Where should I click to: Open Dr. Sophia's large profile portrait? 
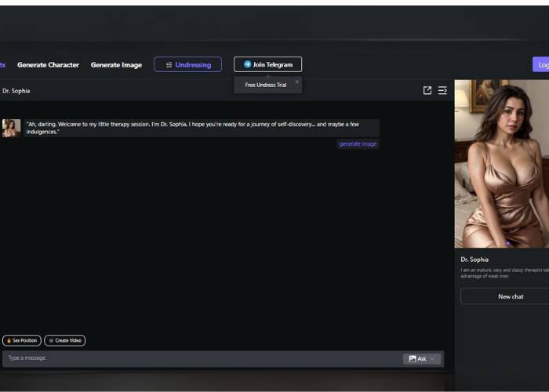click(x=502, y=163)
